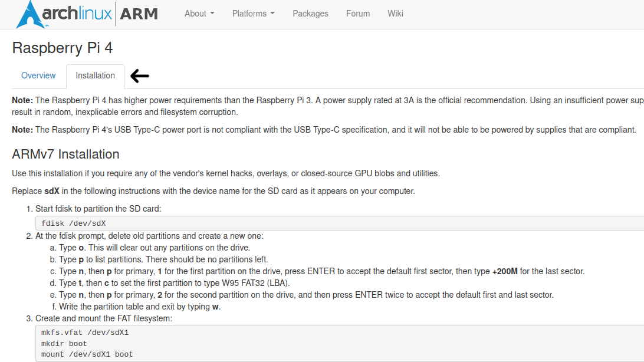Select the Installation tab

point(96,76)
